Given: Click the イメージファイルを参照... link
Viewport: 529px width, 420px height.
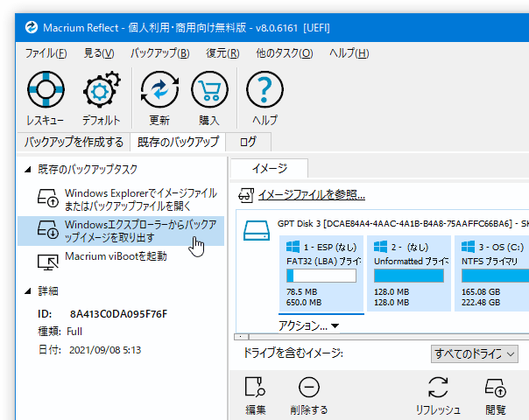Looking at the screenshot, I should [x=312, y=195].
